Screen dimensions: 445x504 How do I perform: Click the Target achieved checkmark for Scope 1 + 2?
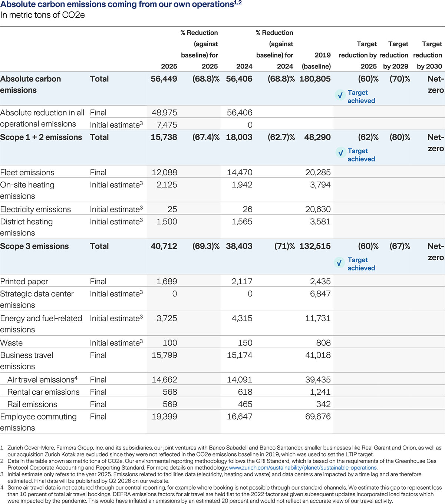[x=340, y=153]
